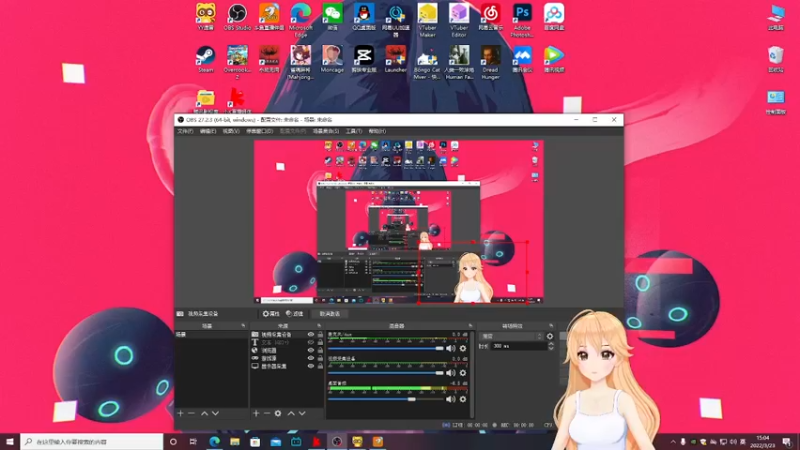This screenshot has width=800, height=450.
Task: Click 滤镜 filters button in source toolbar
Action: 294,314
